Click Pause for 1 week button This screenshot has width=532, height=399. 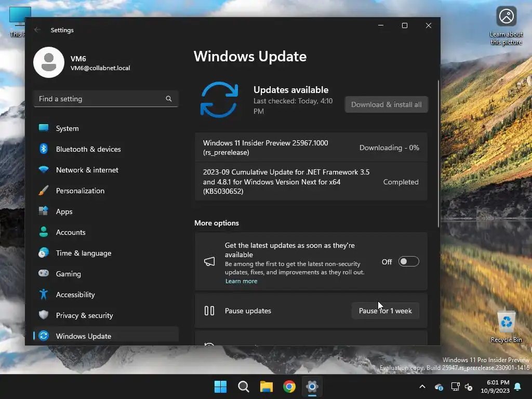(385, 311)
